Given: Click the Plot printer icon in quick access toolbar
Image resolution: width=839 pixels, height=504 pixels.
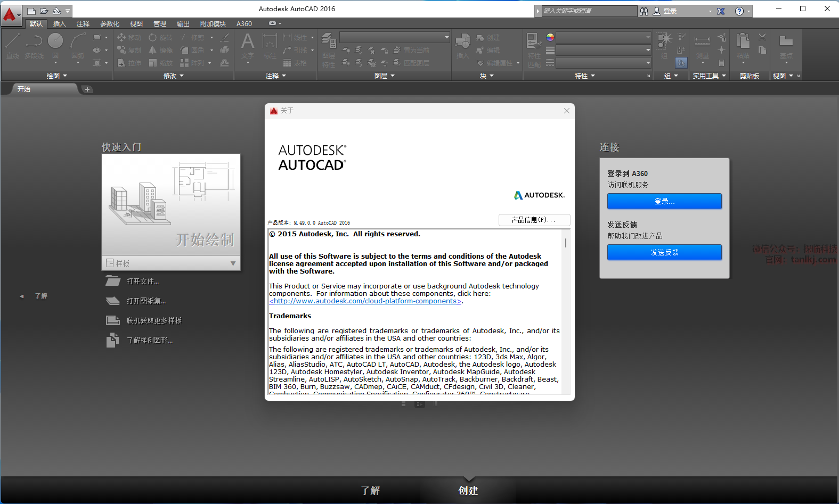Looking at the screenshot, I should (x=56, y=11).
